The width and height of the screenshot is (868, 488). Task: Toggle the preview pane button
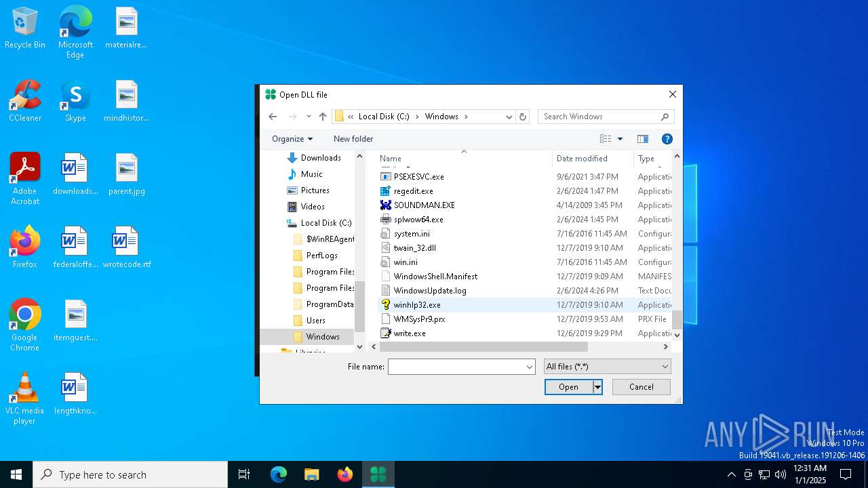coord(643,139)
